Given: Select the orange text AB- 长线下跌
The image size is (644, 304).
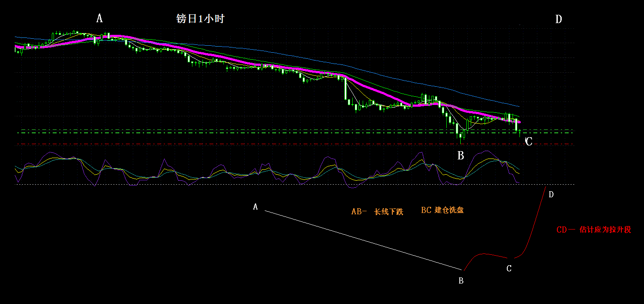Looking at the screenshot, I should click(x=378, y=212).
